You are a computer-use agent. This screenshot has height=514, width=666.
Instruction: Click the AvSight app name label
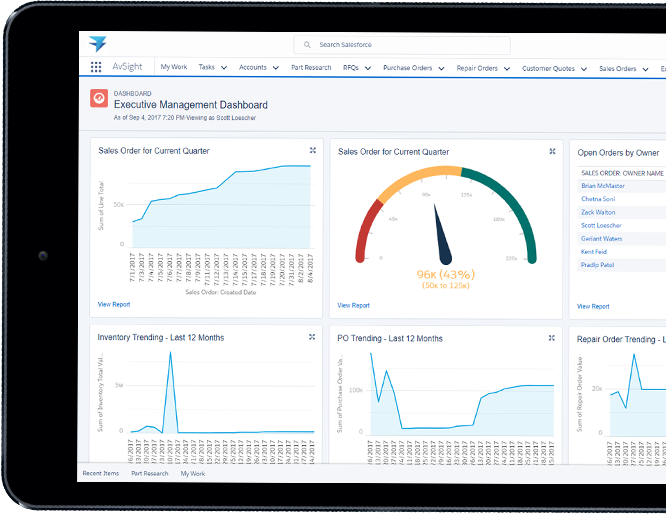click(127, 66)
